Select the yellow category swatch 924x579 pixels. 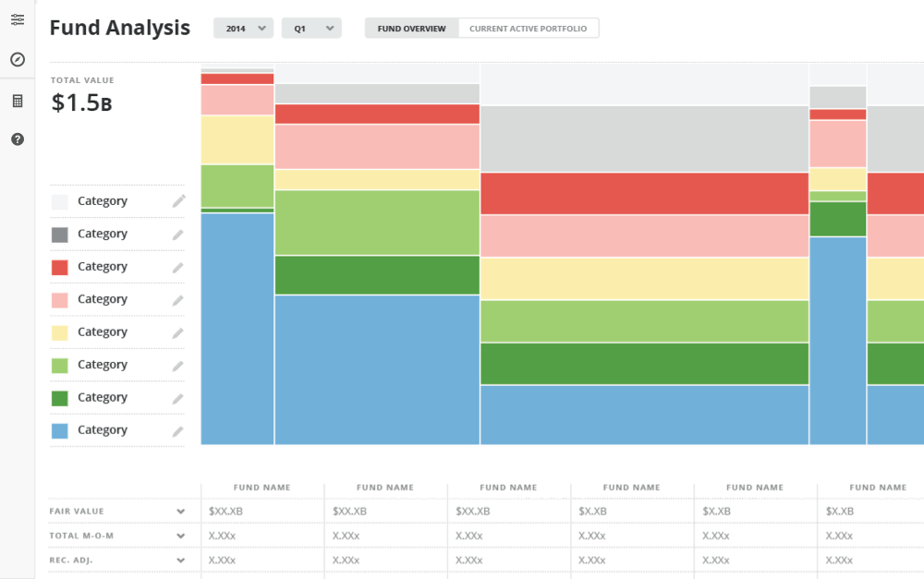click(x=59, y=332)
